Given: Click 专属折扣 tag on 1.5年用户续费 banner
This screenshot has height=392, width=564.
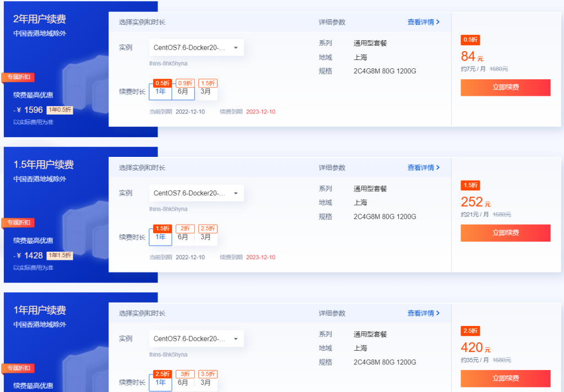Looking at the screenshot, I should pyautogui.click(x=18, y=222).
